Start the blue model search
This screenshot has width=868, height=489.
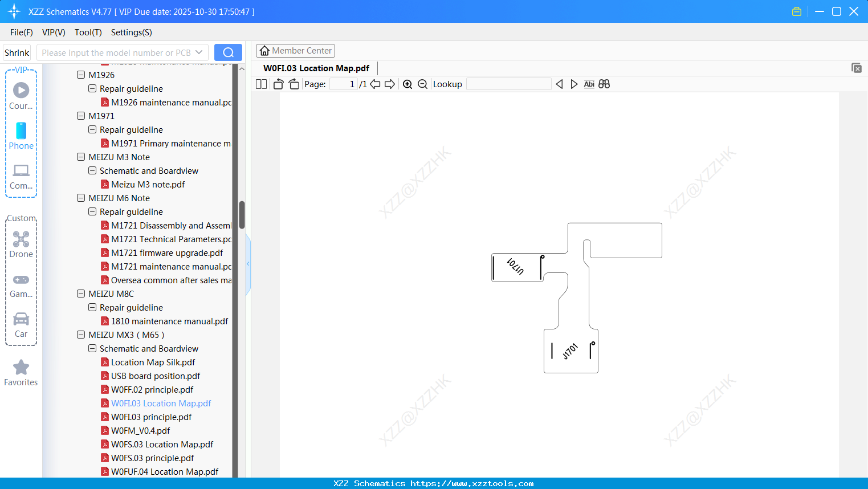tap(228, 52)
